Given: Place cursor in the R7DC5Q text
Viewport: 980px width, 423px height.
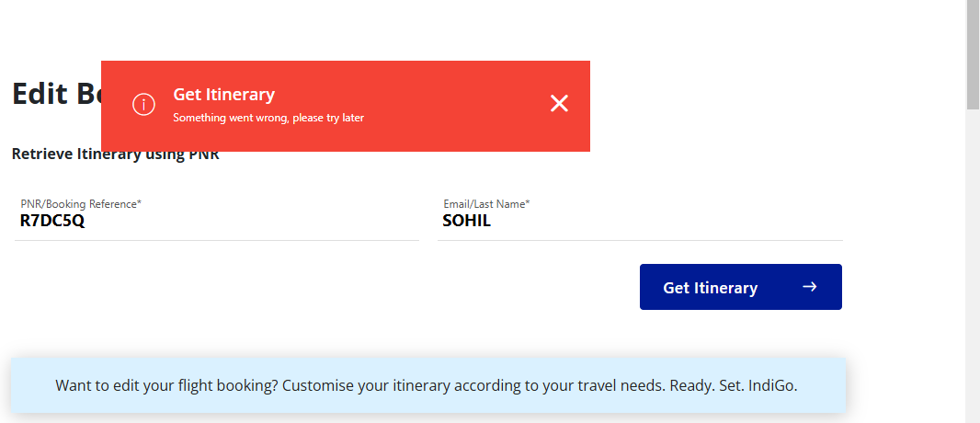Looking at the screenshot, I should pyautogui.click(x=51, y=221).
